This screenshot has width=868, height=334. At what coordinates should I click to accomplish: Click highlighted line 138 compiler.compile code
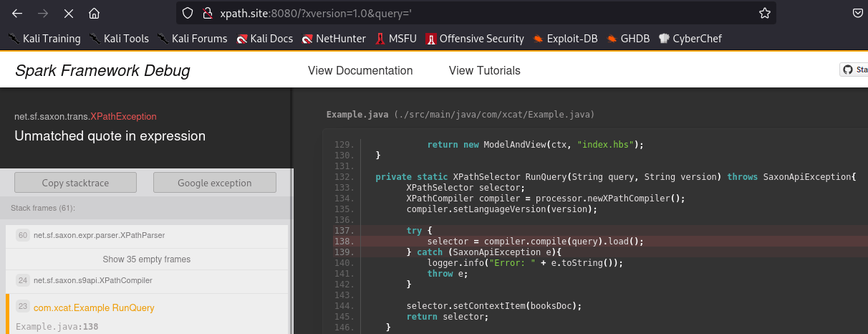tap(535, 242)
